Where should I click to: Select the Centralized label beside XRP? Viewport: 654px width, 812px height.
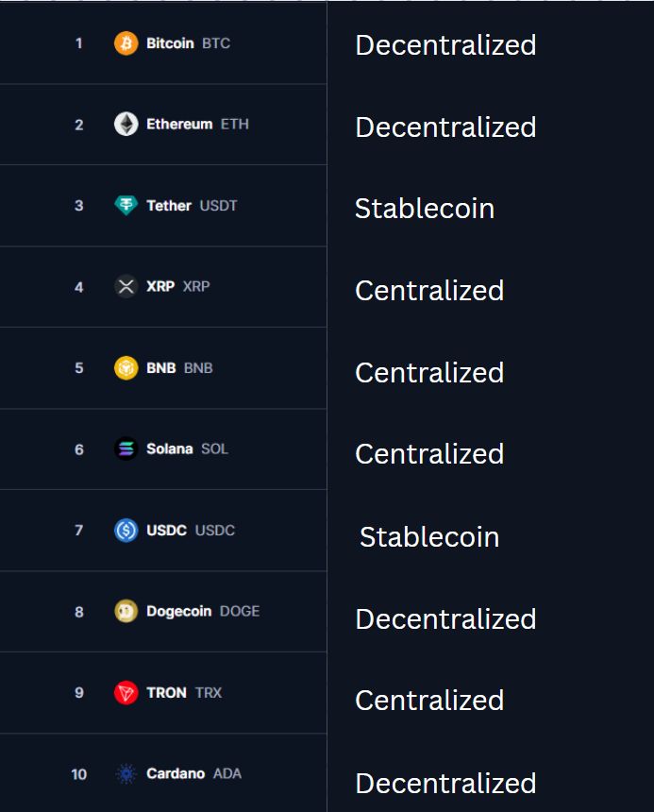[429, 291]
